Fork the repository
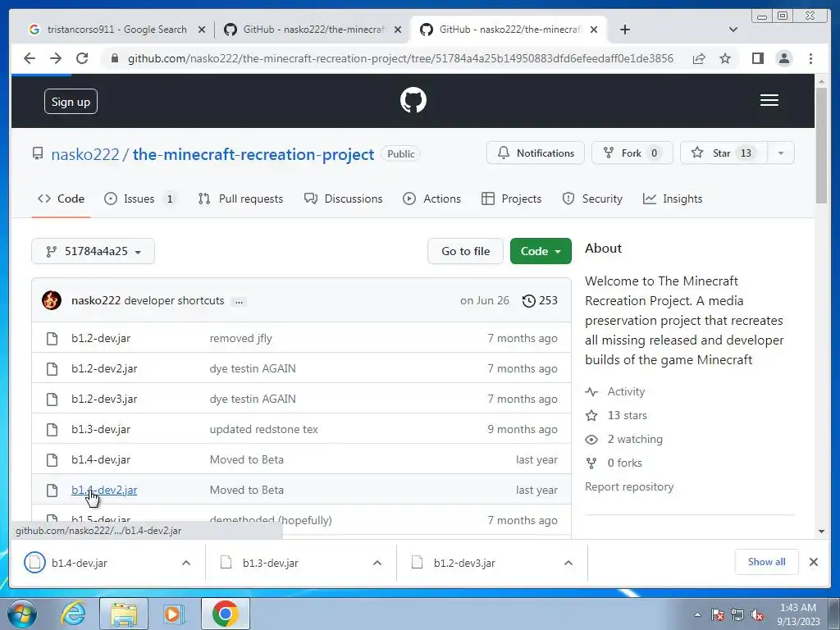Screen dimensions: 840x630 tap(632, 153)
